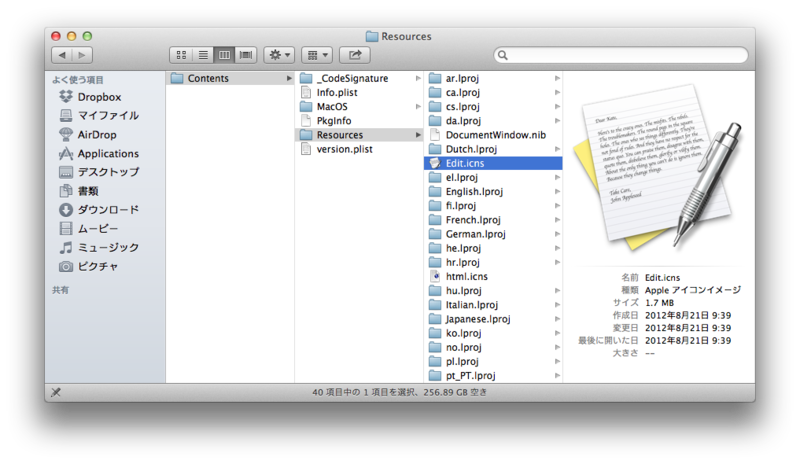800x464 pixels.
Task: Select the Resources folder in column
Action: coord(360,135)
